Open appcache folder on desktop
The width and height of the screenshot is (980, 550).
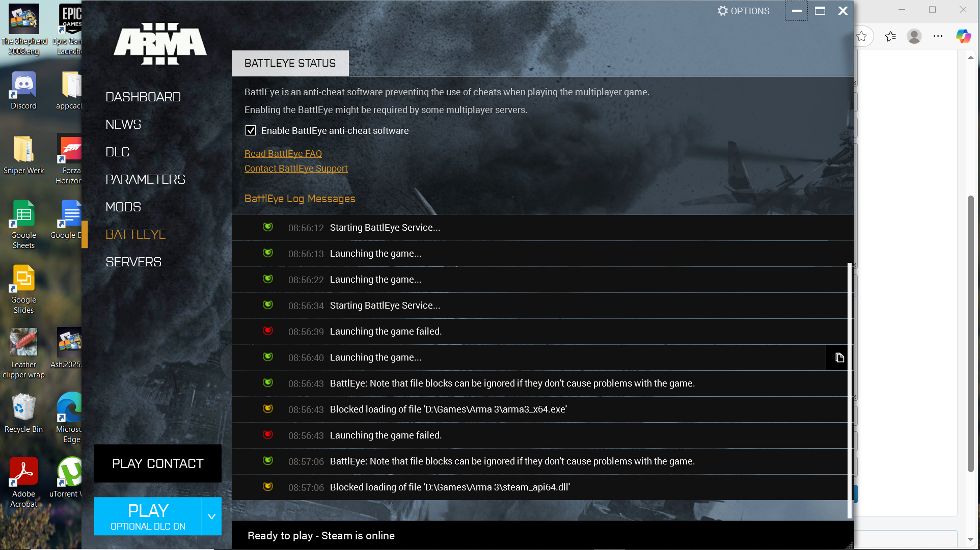(x=69, y=91)
